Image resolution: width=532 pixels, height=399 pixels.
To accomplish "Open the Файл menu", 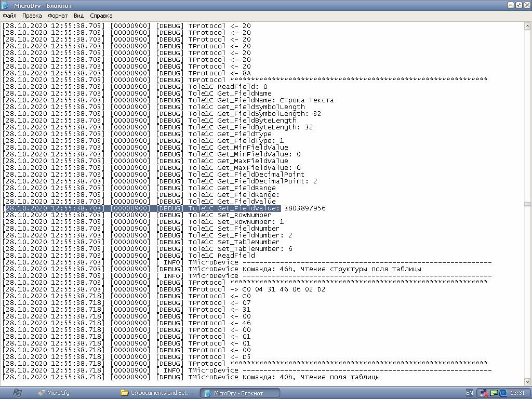I will point(9,16).
